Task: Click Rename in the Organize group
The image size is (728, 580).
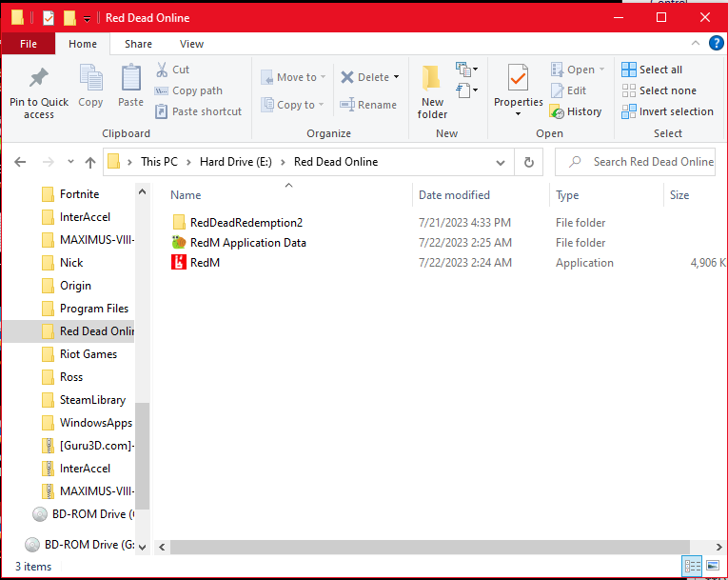Action: [368, 105]
